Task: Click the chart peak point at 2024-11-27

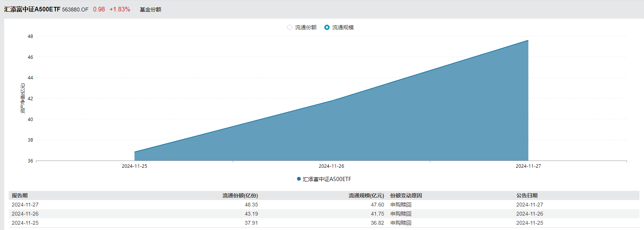Action: (x=528, y=40)
